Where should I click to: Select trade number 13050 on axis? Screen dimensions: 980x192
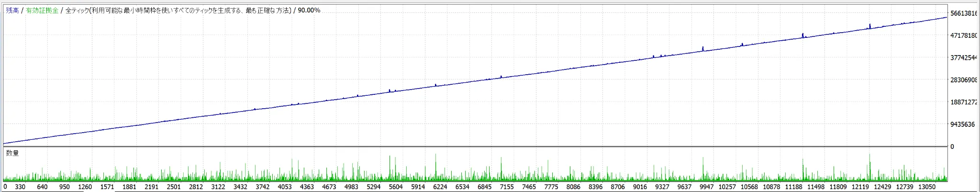point(926,187)
